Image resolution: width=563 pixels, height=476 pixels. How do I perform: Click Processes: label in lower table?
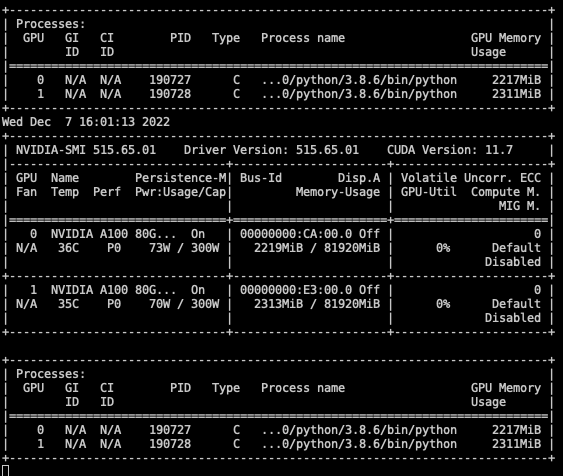[x=51, y=374]
